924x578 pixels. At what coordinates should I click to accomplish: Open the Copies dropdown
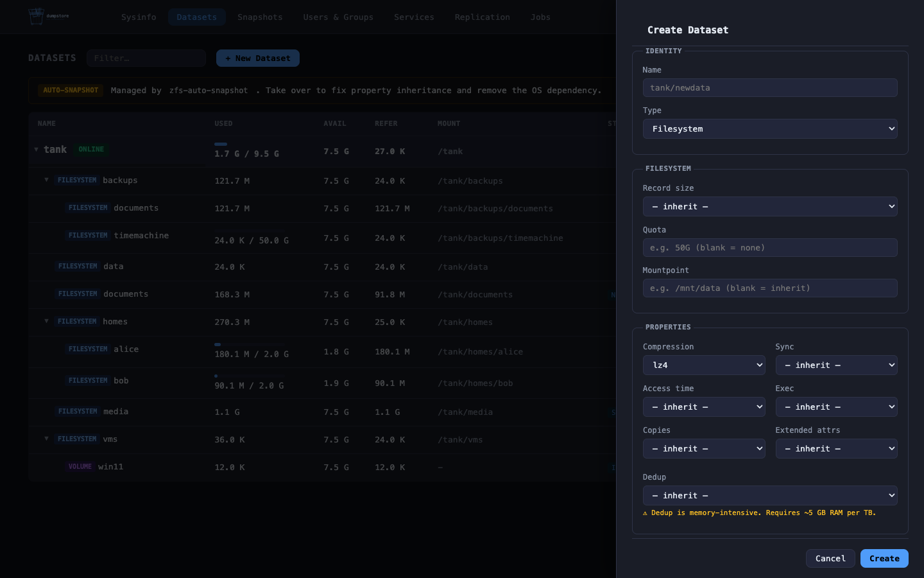point(704,448)
